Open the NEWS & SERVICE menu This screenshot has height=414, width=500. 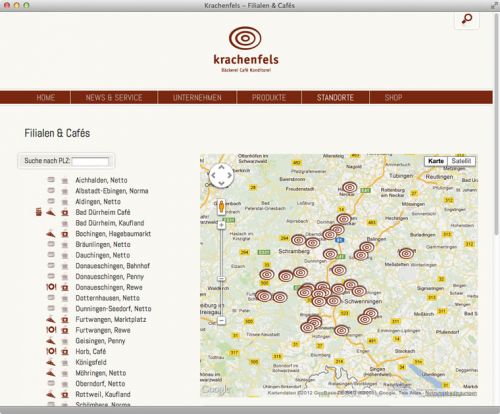(114, 97)
